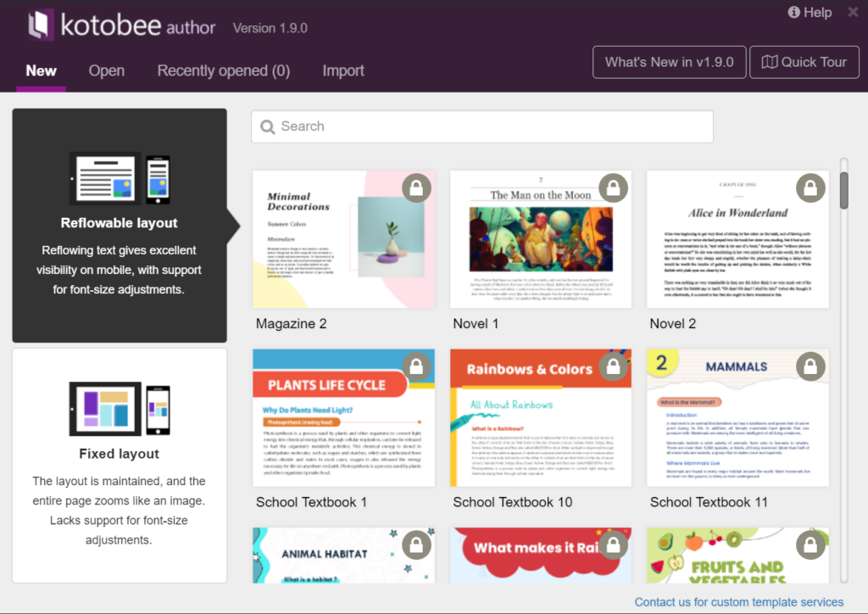Click the Help info icon
Screen dimensions: 868x614
793,12
